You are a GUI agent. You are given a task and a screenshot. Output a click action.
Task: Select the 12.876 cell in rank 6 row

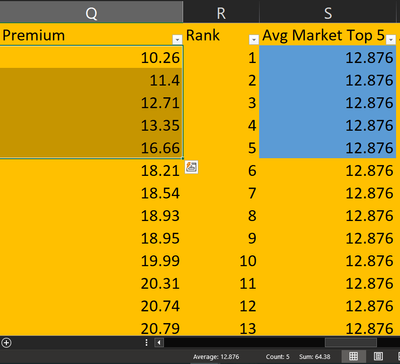point(328,170)
